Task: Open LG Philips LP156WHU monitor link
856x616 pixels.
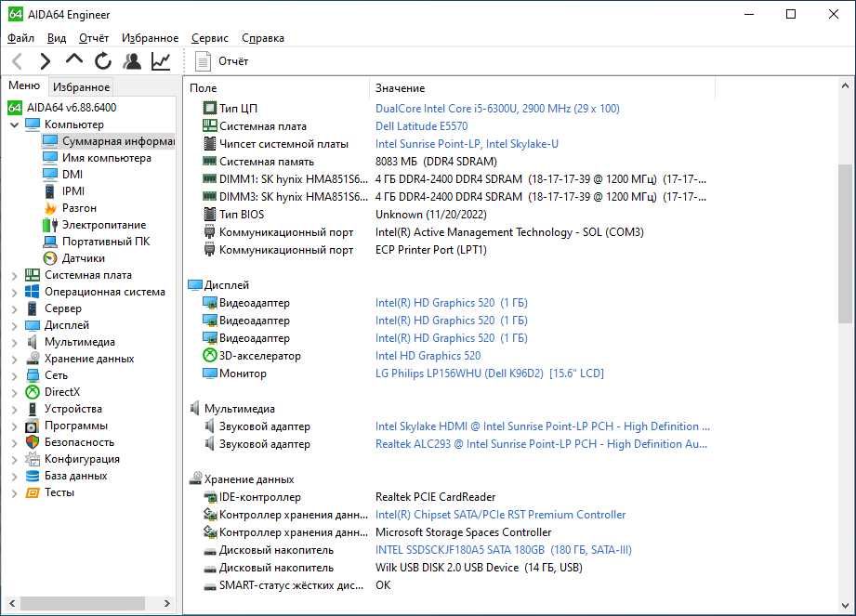Action: [x=489, y=374]
